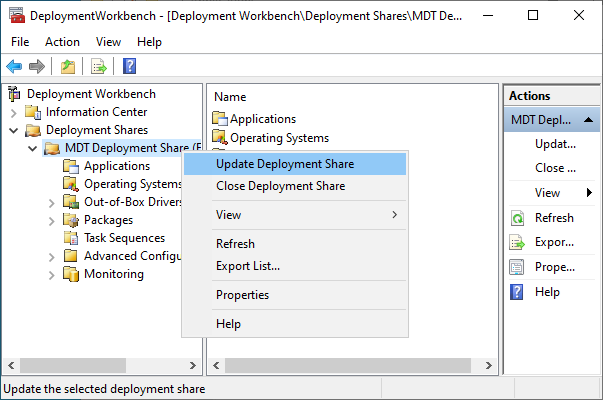Select Help in the context menu
The width and height of the screenshot is (603, 400).
tap(295, 324)
